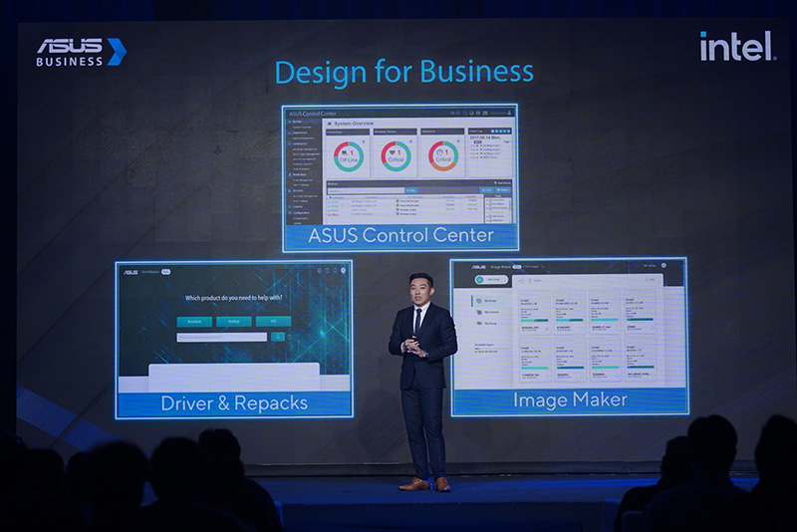Click the magnifier search icon in Driver & Repacks

click(278, 337)
